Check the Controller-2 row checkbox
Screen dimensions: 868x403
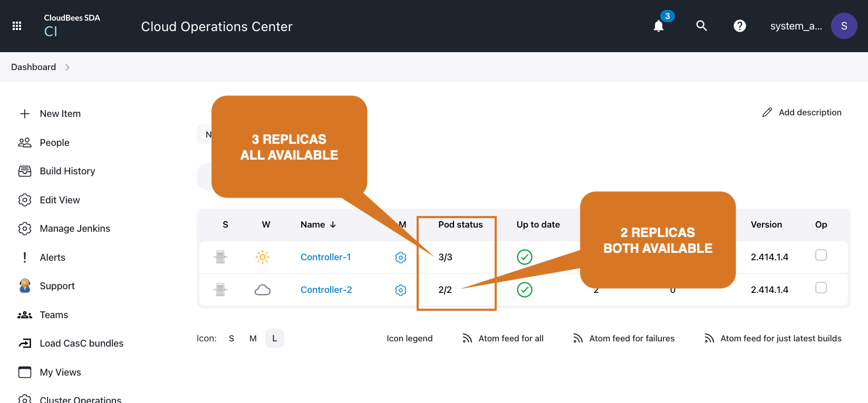pos(821,288)
